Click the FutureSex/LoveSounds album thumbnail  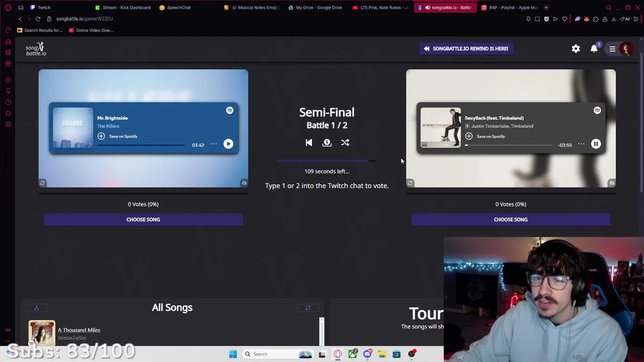tap(440, 128)
